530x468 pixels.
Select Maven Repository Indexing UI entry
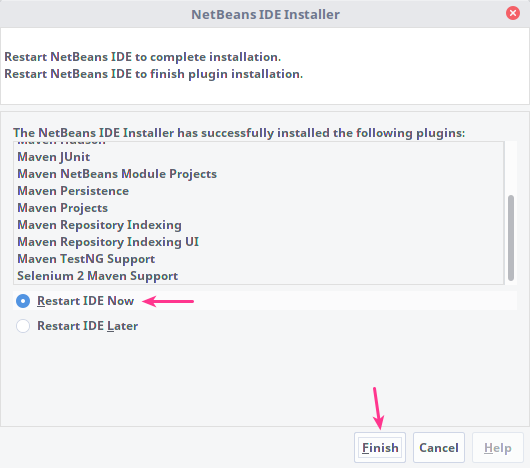click(x=259, y=242)
